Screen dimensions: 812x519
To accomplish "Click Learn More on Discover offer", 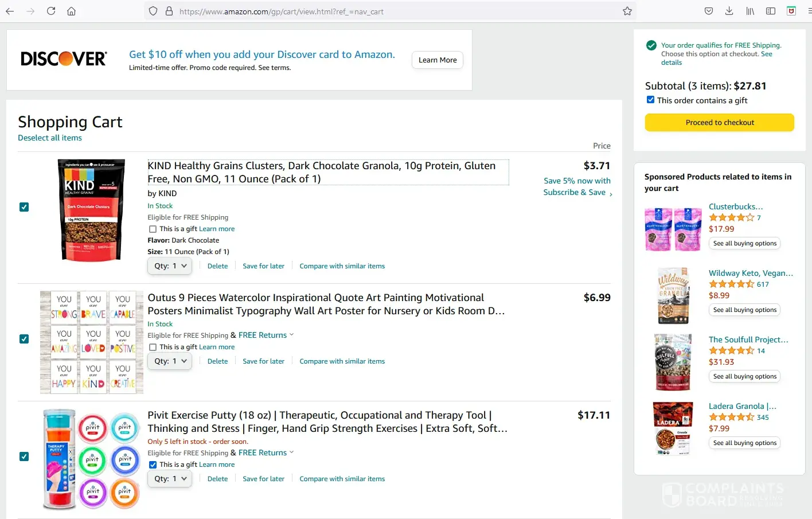I will (x=437, y=60).
